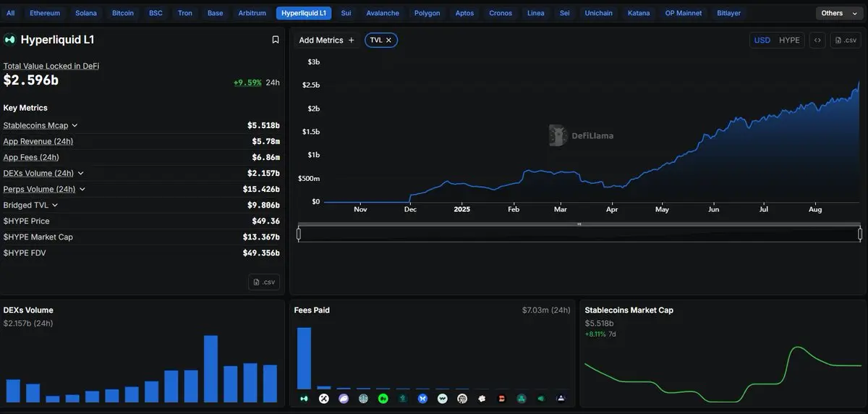Go to the BSC chain tab
The width and height of the screenshot is (868, 414).
156,13
